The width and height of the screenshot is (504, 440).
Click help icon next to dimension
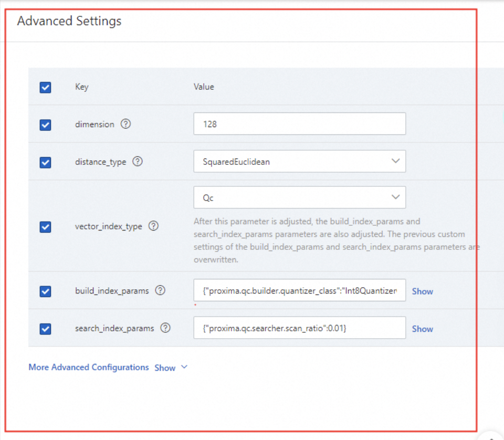125,124
